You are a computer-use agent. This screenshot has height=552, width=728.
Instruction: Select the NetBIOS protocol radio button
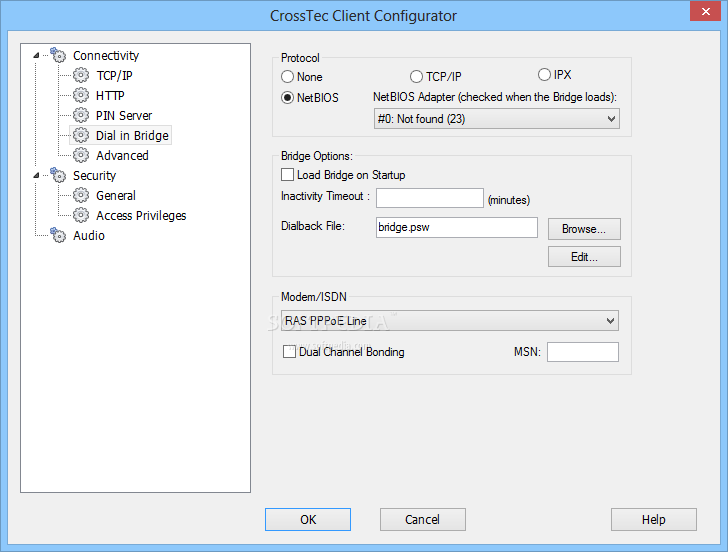[x=287, y=97]
